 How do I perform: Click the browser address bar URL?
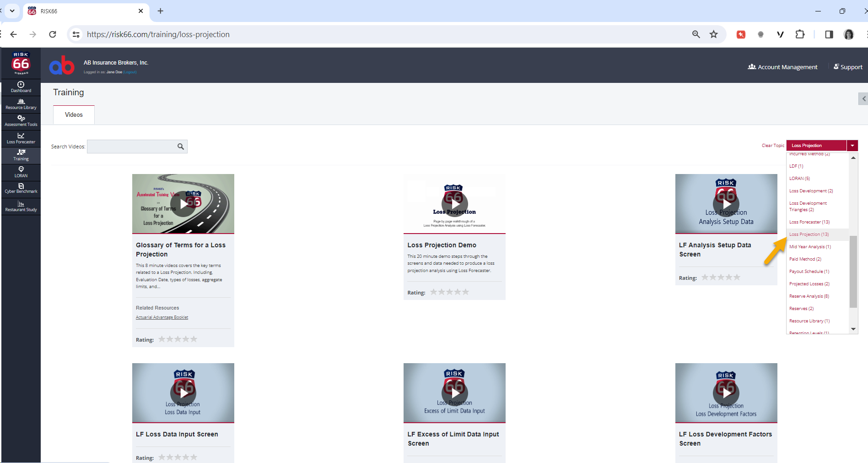158,34
